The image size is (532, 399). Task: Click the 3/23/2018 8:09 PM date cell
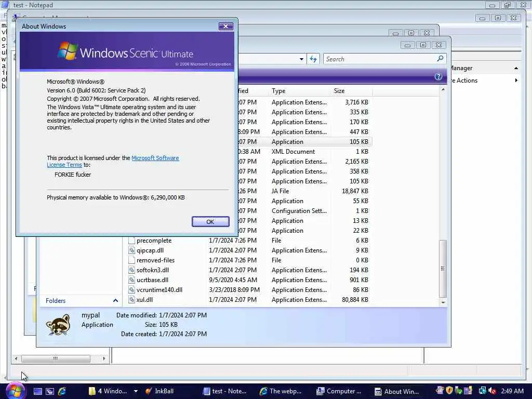click(234, 290)
